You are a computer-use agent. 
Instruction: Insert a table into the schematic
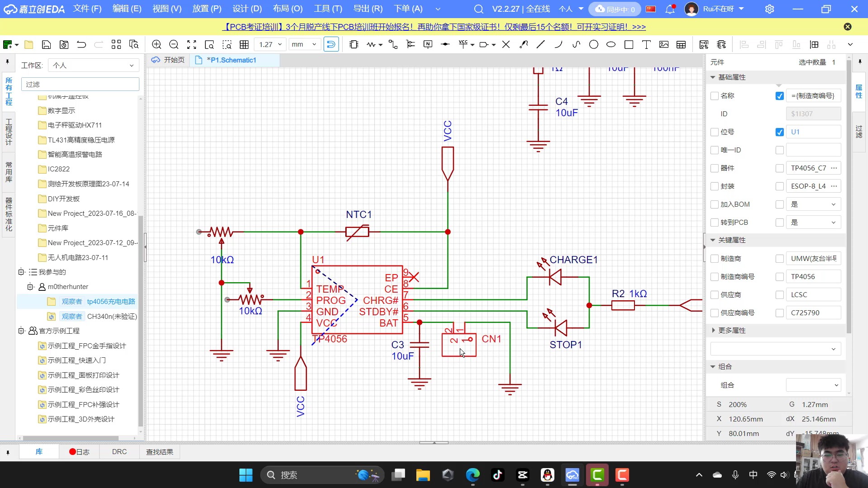coord(681,44)
